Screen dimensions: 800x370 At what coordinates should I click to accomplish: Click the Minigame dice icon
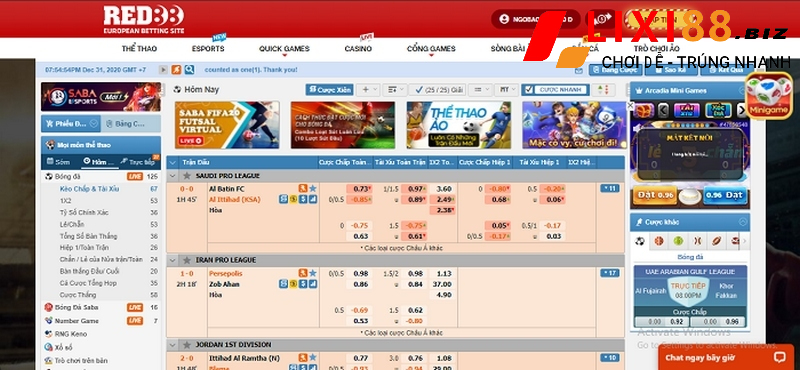[769, 95]
